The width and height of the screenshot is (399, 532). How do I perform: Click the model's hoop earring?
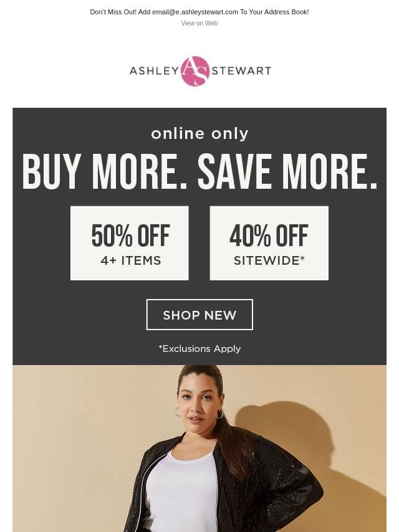178,412
